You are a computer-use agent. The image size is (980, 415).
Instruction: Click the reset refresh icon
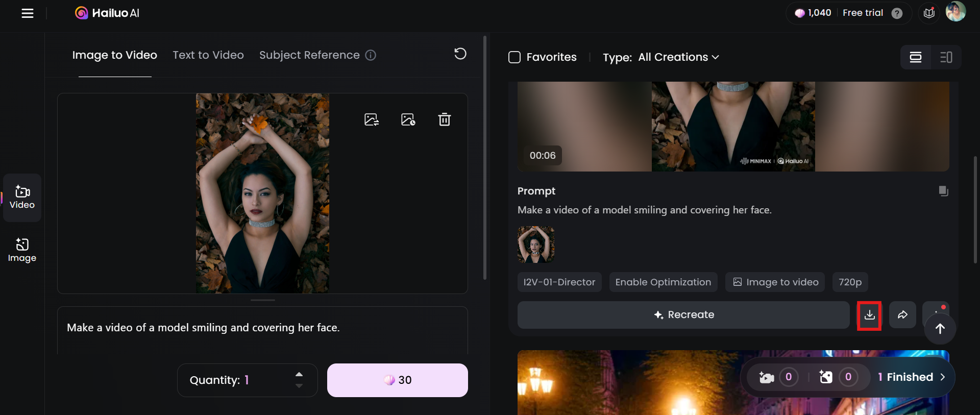(x=460, y=54)
